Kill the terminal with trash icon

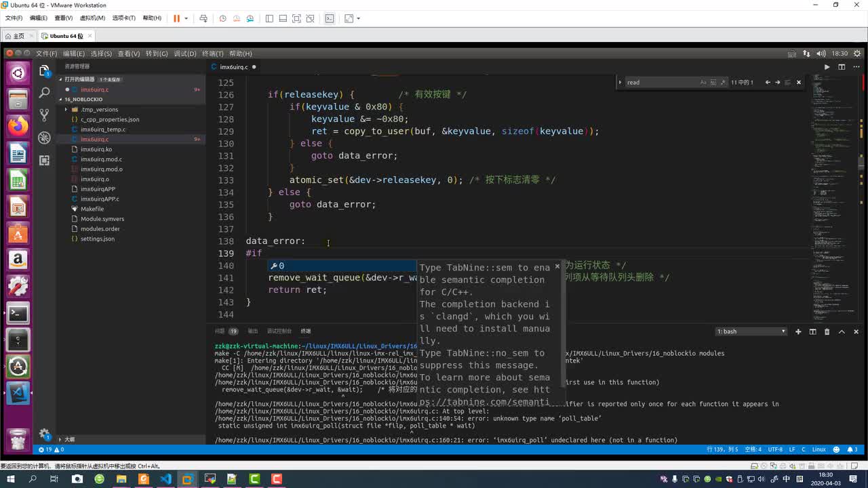[827, 331]
